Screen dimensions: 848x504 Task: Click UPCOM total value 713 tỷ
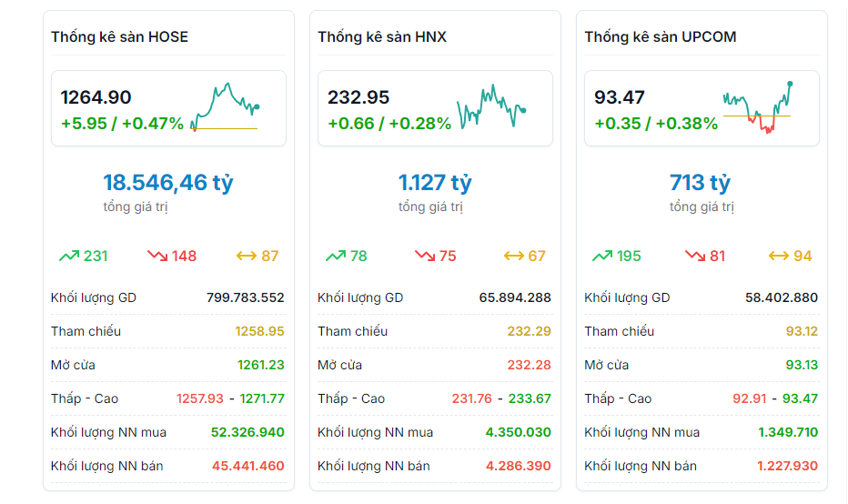pos(701,183)
